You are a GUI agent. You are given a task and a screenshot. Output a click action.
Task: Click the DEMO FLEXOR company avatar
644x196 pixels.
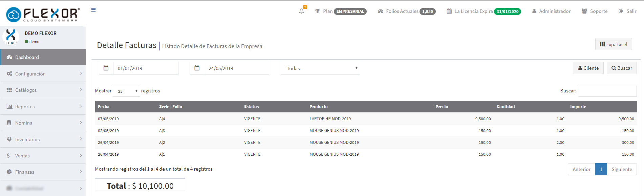click(11, 37)
